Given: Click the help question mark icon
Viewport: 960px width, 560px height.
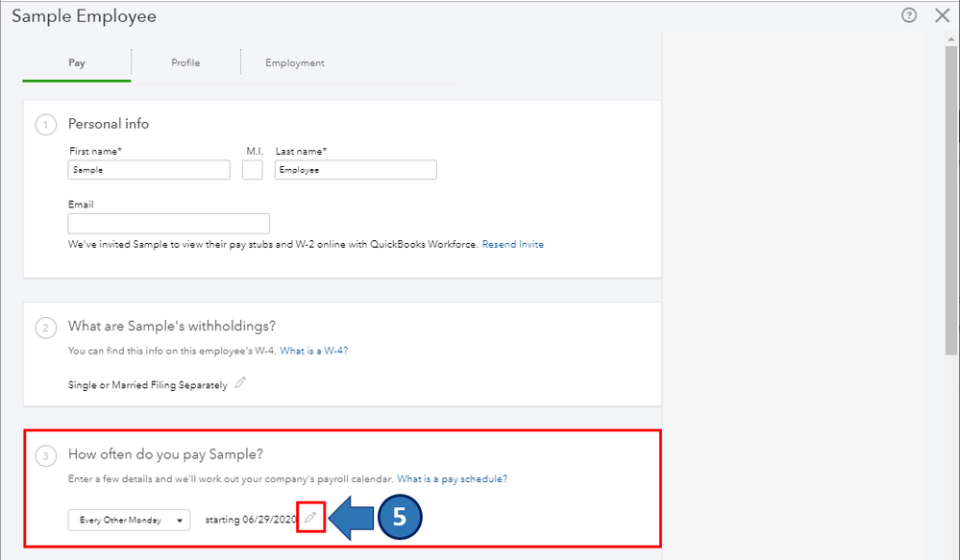Looking at the screenshot, I should click(909, 15).
